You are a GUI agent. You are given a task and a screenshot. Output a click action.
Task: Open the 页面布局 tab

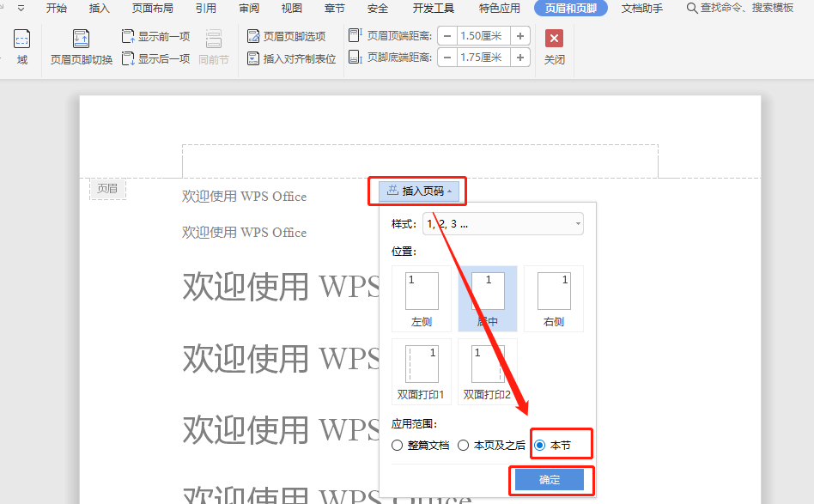click(x=153, y=9)
